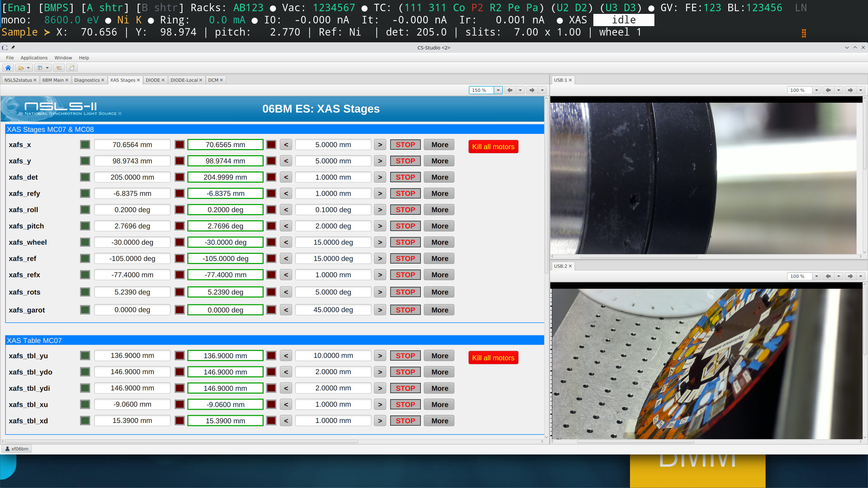This screenshot has height=488, width=868.
Task: Edit the xafs_wheel step size 15.0000 deg
Action: [x=333, y=242]
